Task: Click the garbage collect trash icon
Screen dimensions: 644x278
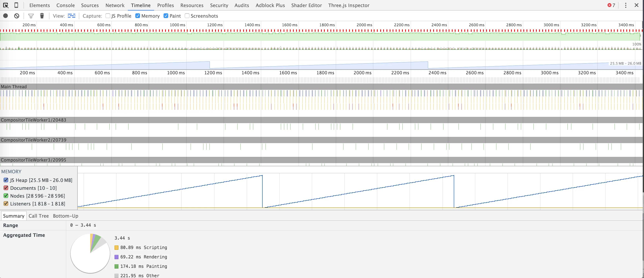Action: [x=42, y=16]
